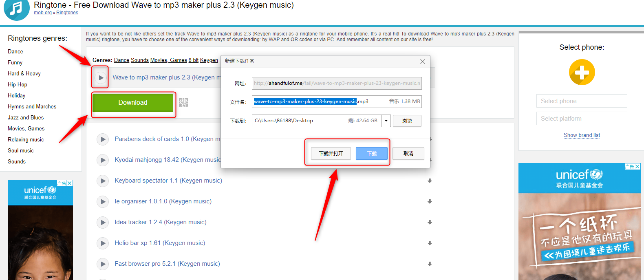644x280 pixels.
Task: Click the blue 下载 button
Action: coord(372,154)
